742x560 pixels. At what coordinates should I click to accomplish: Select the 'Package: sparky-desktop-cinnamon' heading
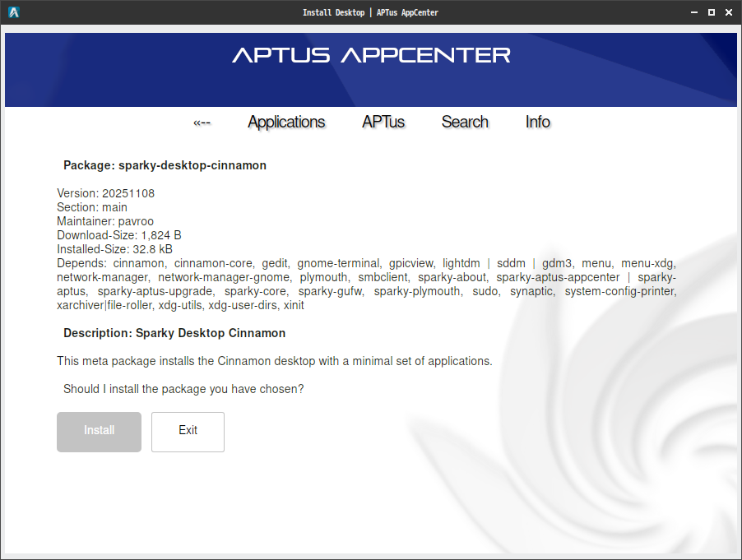click(165, 165)
